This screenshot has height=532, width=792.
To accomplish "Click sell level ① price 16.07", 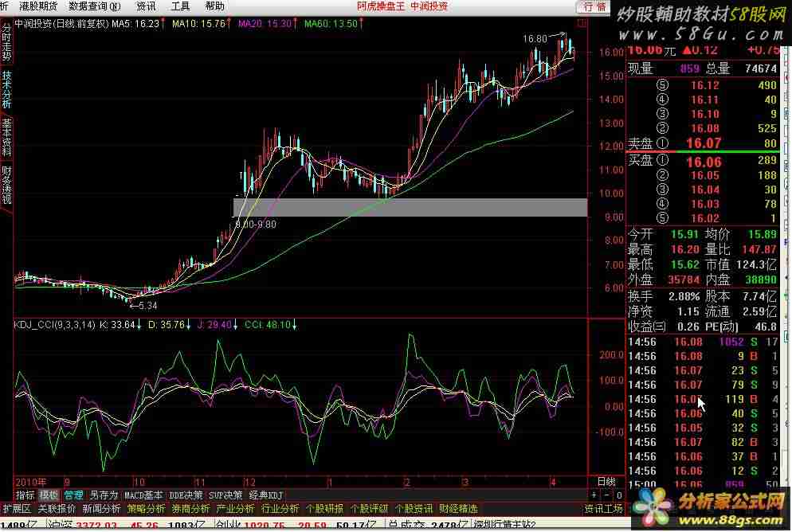I will (704, 143).
